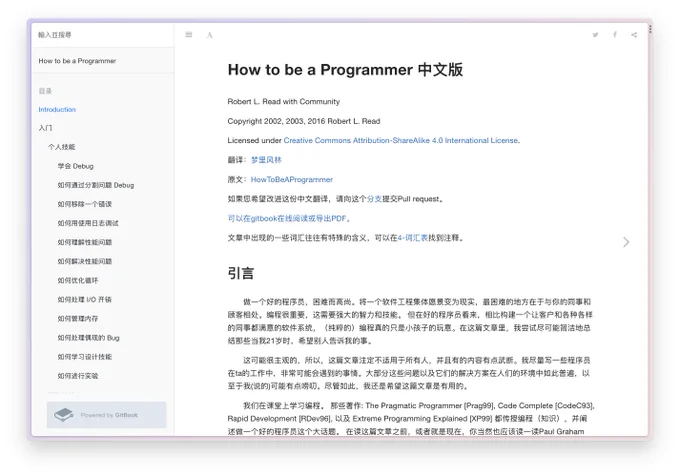Image resolution: width=680 pixels, height=476 pixels.
Task: Open 如何移除一个错误 in the sidebar
Action: (85, 204)
